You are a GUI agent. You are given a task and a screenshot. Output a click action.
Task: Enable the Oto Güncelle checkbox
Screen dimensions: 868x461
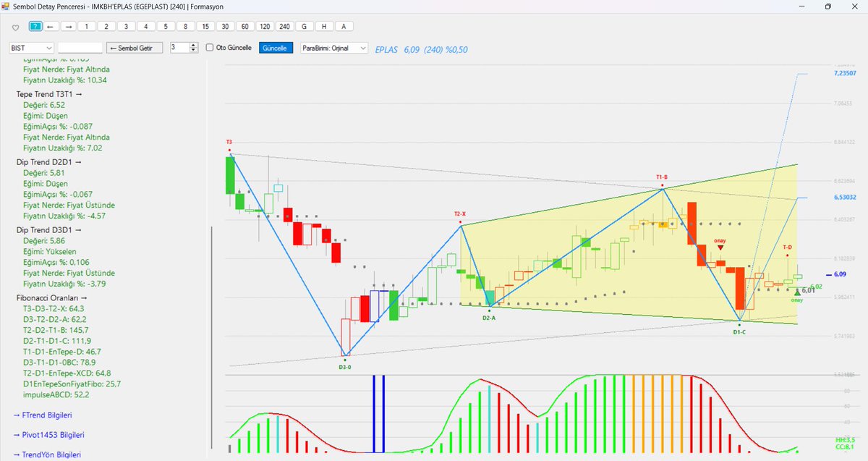click(210, 48)
